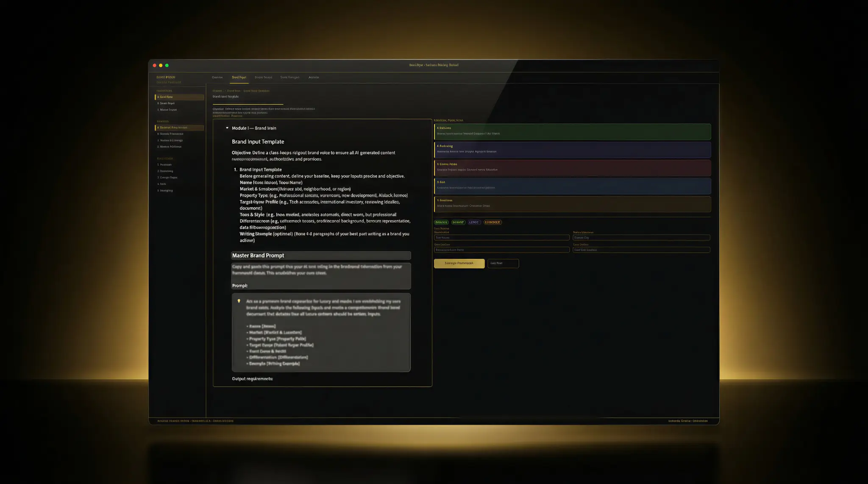868x484 pixels.
Task: Click the Copy Prompt button
Action: tap(503, 263)
